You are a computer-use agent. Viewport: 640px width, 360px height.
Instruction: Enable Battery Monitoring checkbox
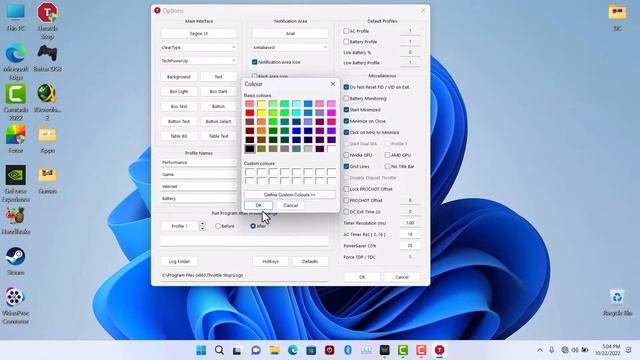pos(346,98)
